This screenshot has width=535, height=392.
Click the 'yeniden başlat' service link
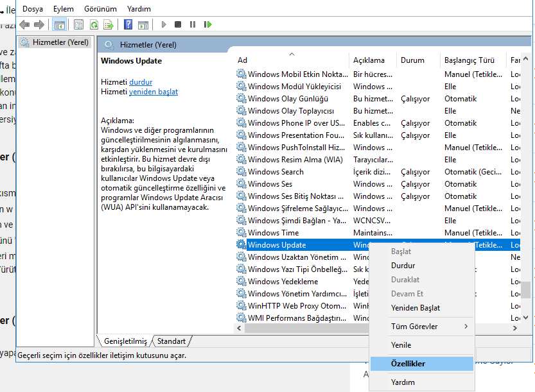click(x=153, y=92)
